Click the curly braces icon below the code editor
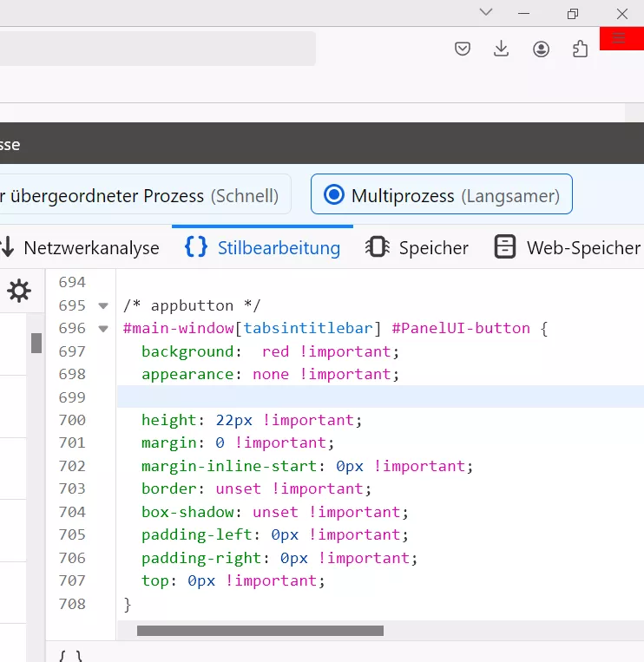This screenshot has width=644, height=662. [71, 656]
